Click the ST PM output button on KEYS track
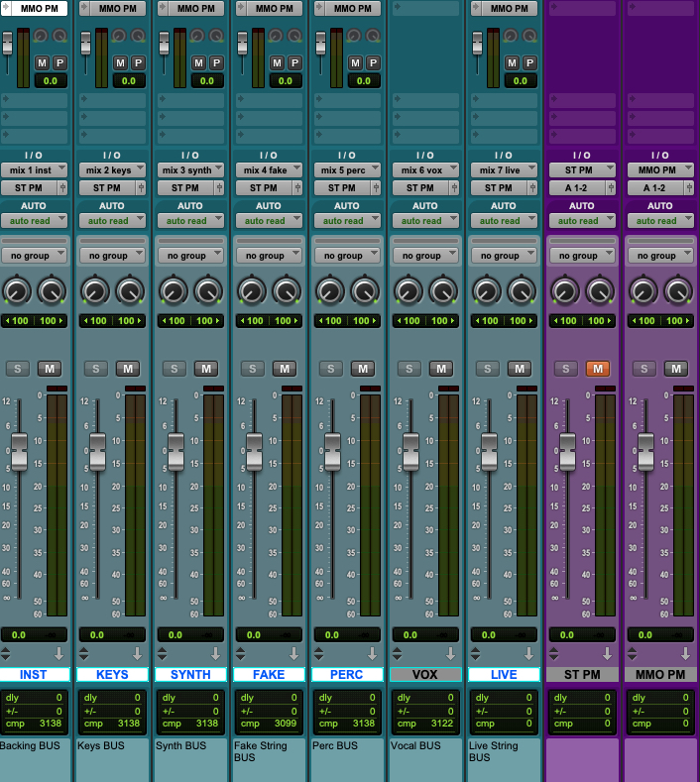The width and height of the screenshot is (700, 782). pos(106,188)
